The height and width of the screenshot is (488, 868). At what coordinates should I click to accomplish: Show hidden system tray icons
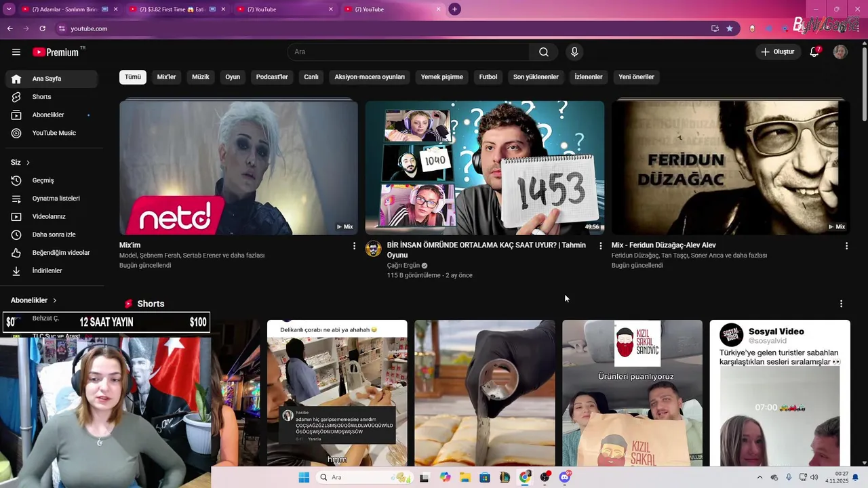click(759, 477)
